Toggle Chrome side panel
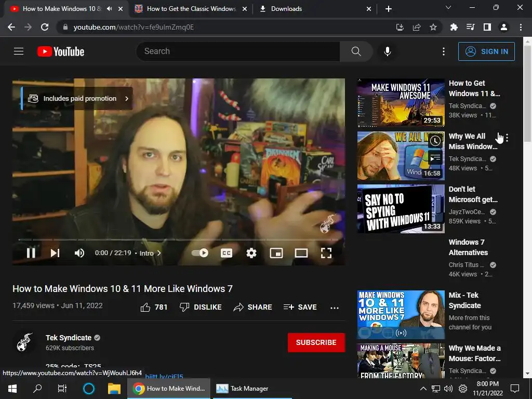Viewport: 532px width, 399px height. pos(487,27)
